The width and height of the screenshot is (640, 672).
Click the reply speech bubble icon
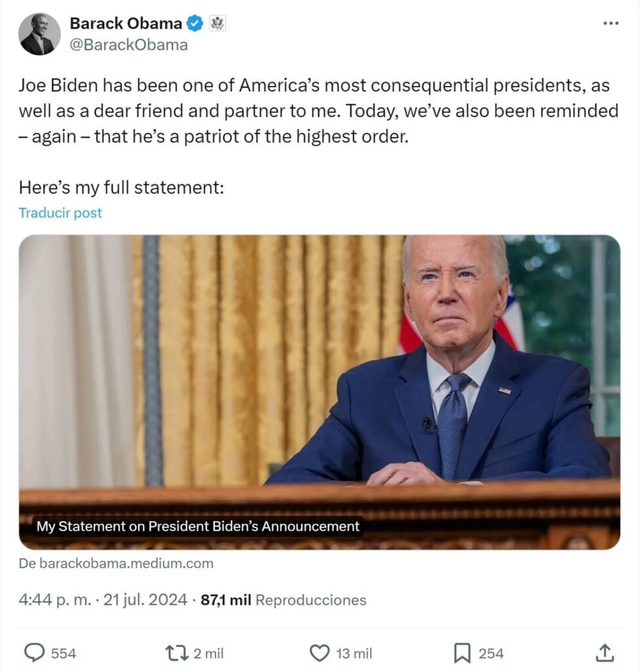click(34, 653)
